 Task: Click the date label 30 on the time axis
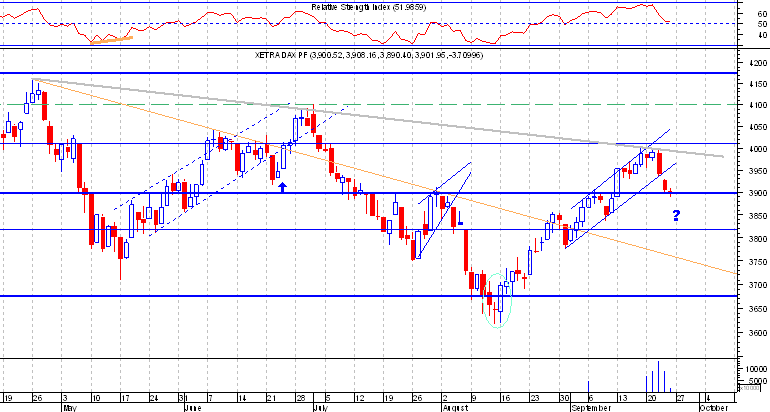pos(564,398)
